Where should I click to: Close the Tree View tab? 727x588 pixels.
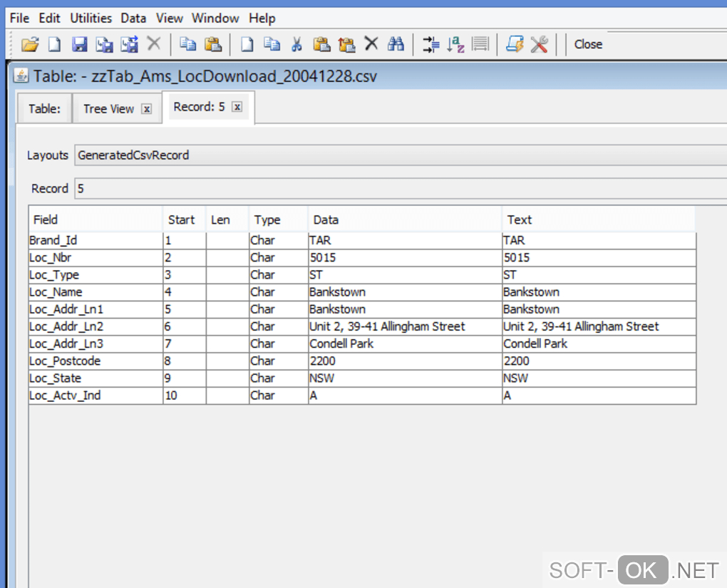(x=147, y=109)
